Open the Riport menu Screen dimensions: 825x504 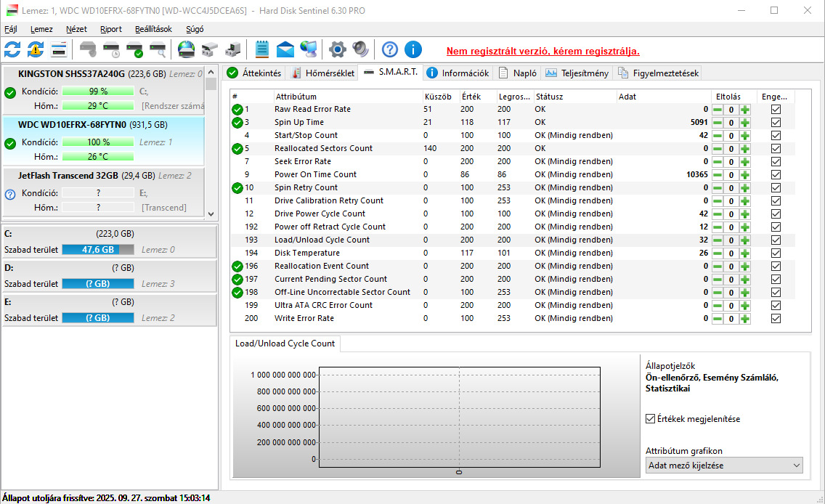110,29
